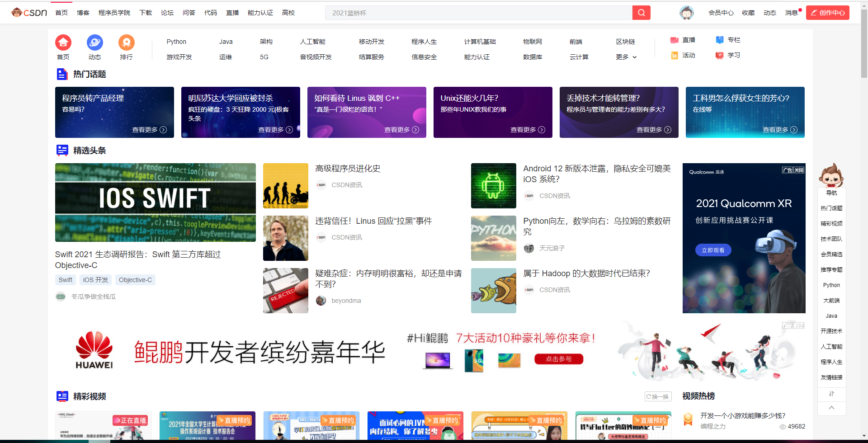Close the Qualcomm ad with 关闭
The height and width of the screenshot is (443, 868).
click(799, 170)
